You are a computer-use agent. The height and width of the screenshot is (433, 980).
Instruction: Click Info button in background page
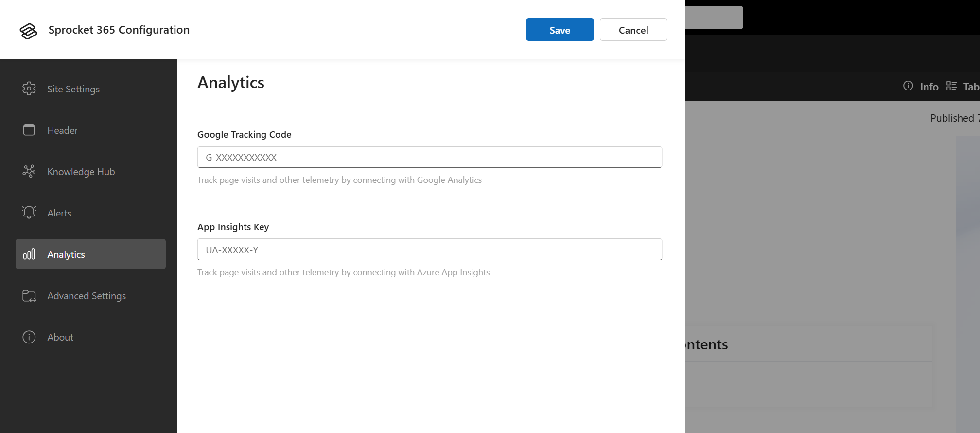click(921, 87)
